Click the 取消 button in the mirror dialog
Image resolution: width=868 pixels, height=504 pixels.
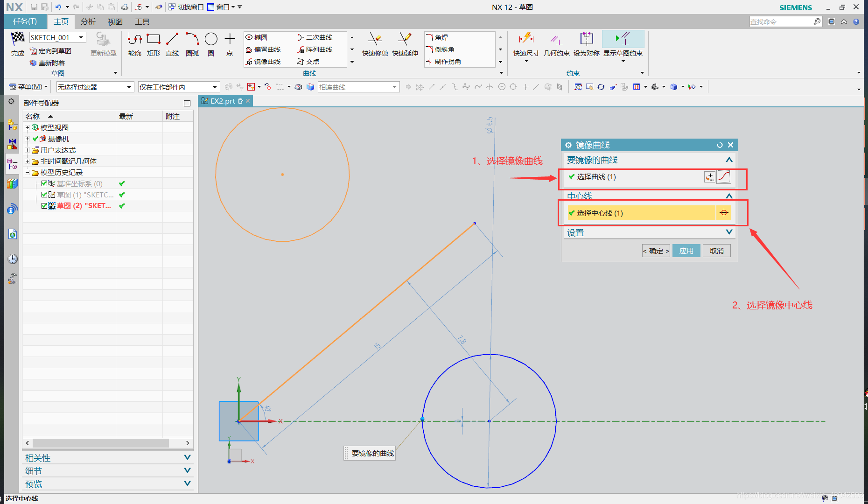716,251
